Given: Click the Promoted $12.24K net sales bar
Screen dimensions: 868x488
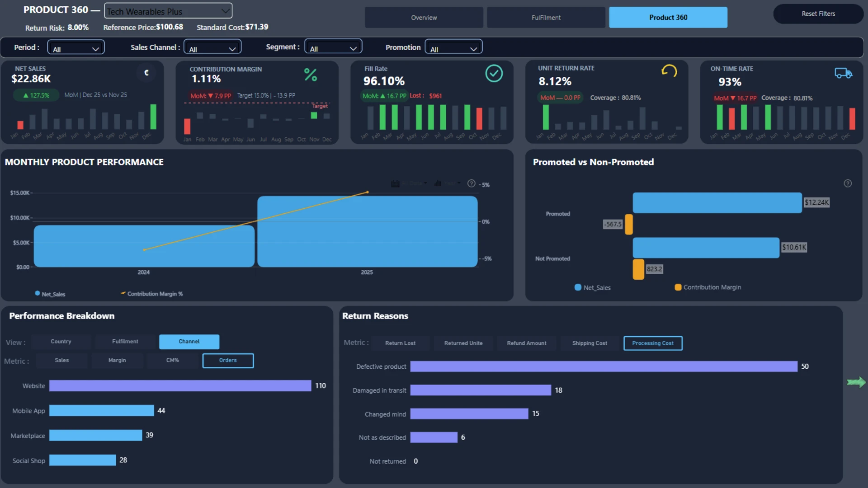Looking at the screenshot, I should pos(717,202).
